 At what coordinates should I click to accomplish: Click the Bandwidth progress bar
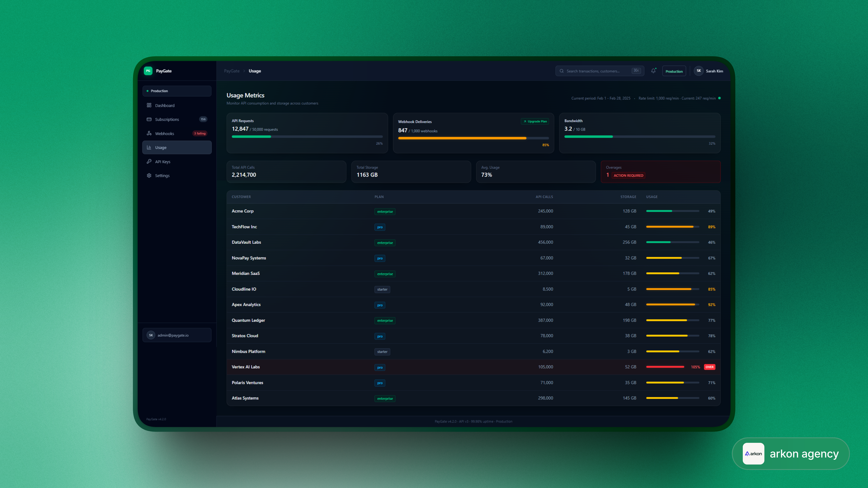640,137
